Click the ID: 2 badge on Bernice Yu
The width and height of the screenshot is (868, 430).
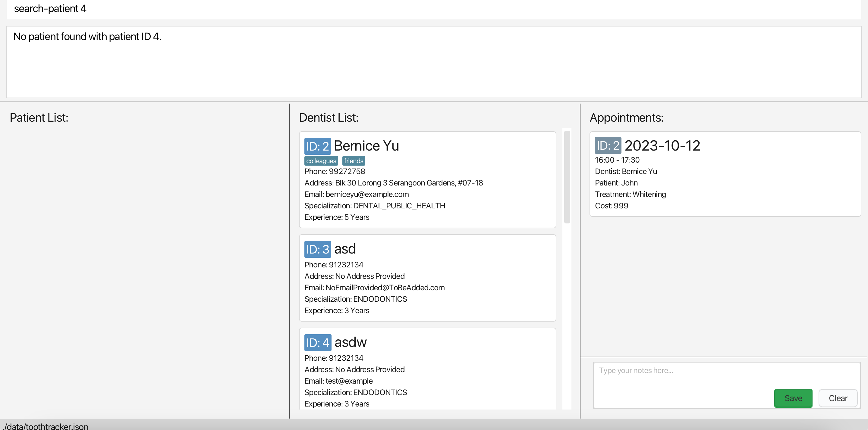317,146
